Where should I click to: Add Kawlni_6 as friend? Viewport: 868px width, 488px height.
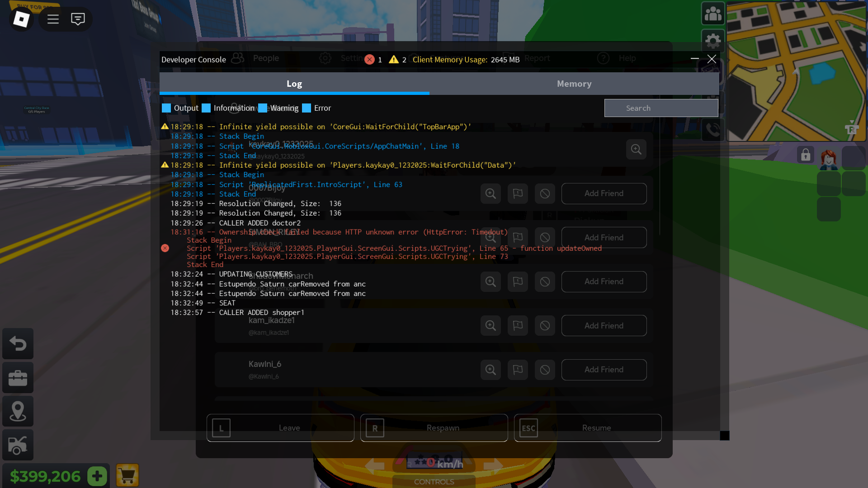pos(604,370)
